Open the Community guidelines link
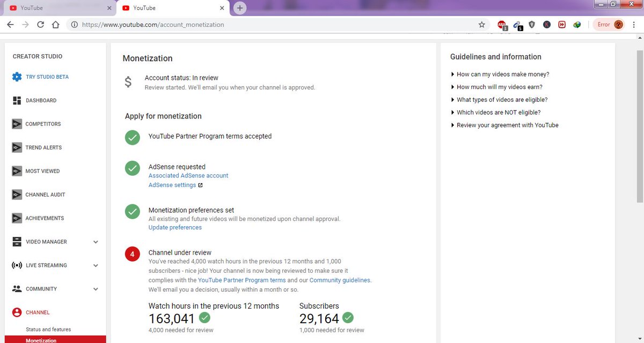 pyautogui.click(x=340, y=280)
